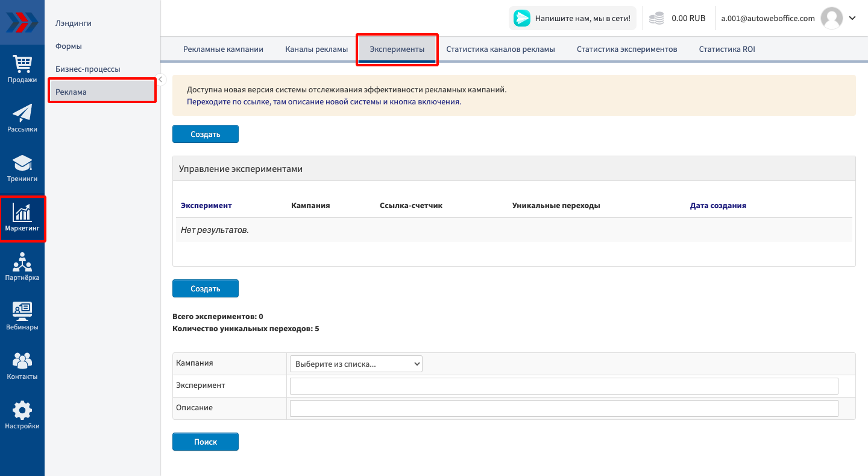Viewport: 868px width, 476px height.
Task: Click the Эксперимент text input field
Action: point(564,386)
